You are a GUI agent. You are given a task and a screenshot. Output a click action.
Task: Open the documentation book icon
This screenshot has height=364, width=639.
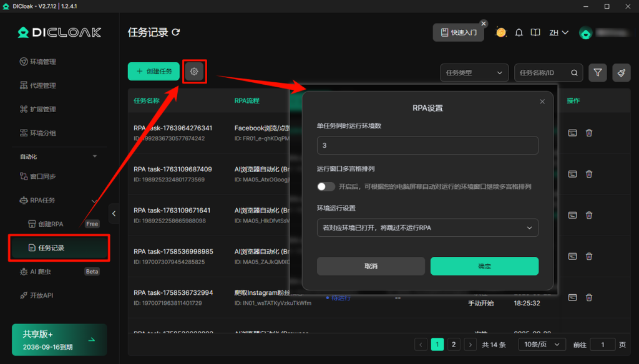point(535,32)
